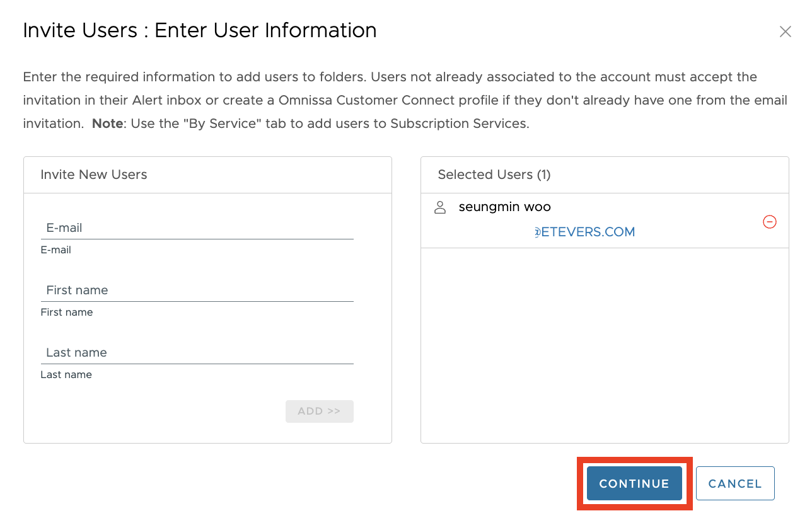This screenshot has width=812, height=523.
Task: Close the Invite Users dialog with X
Action: [785, 32]
